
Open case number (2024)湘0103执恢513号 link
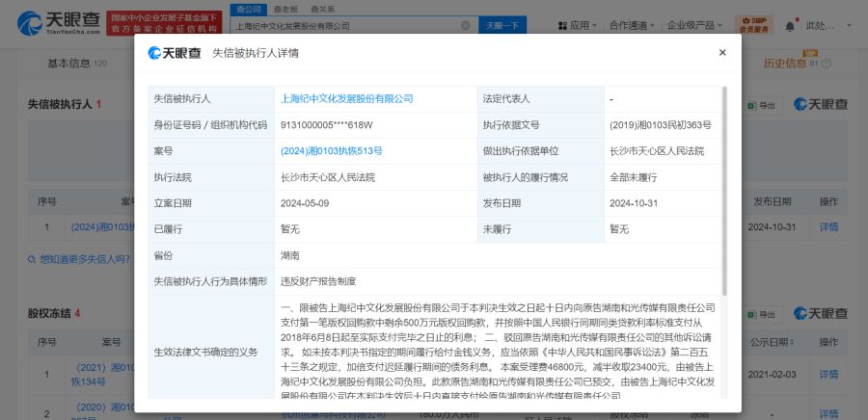(x=331, y=151)
